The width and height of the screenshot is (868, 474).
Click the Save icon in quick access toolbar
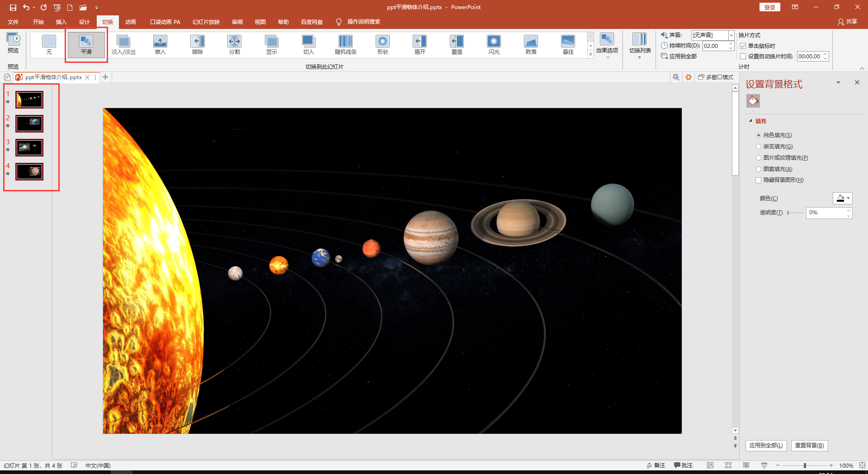point(13,7)
